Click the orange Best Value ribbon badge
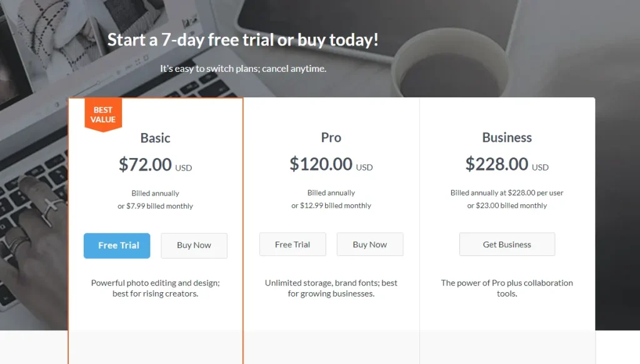Screen dimensions: 640x364 (102, 114)
